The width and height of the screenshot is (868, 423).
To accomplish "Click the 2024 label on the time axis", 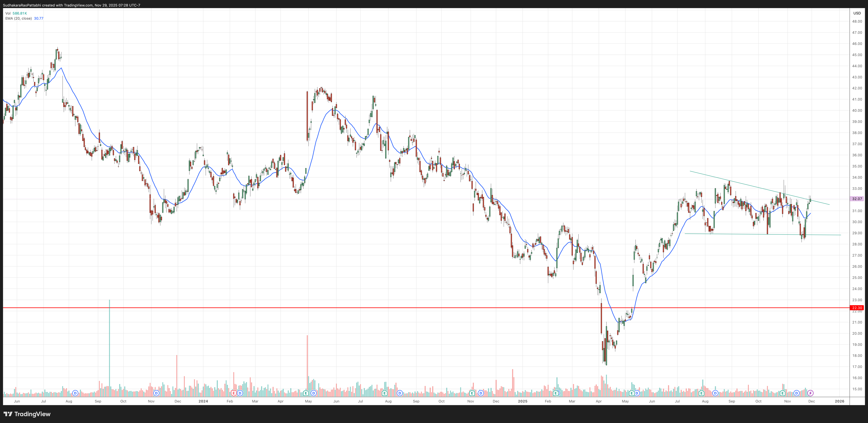I will click(x=203, y=401).
